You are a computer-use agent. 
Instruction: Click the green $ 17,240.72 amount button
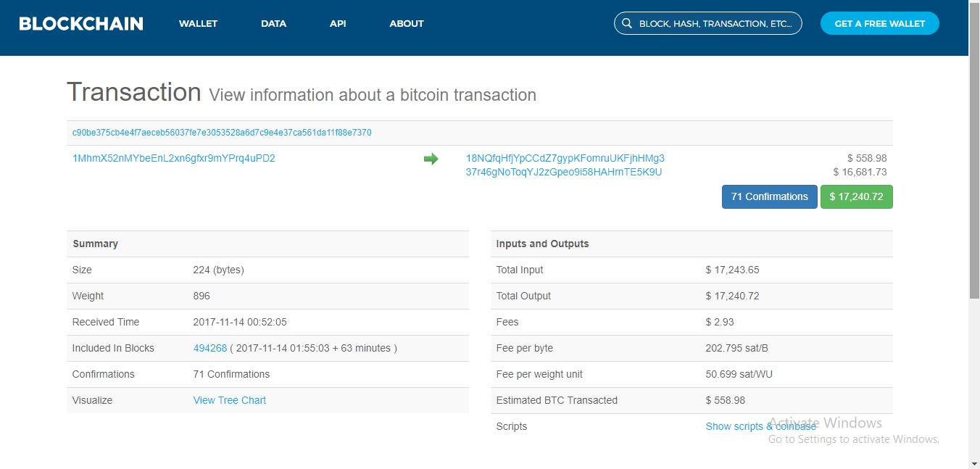[856, 196]
